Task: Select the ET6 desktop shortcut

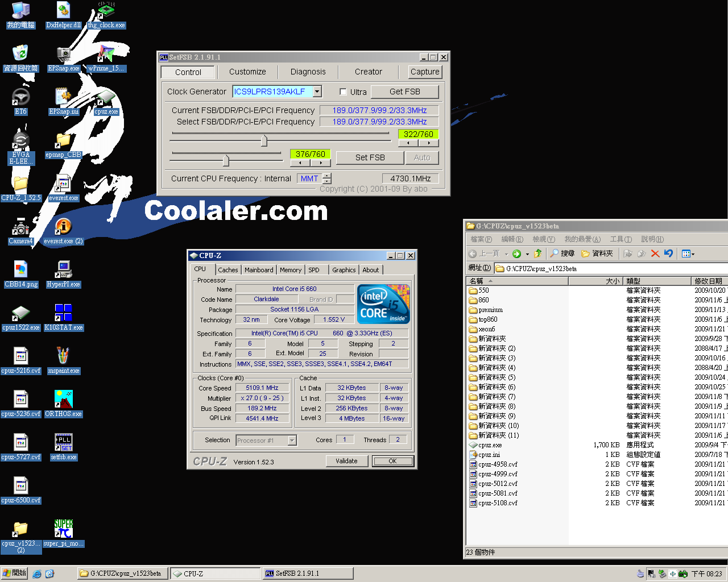Action: point(21,102)
